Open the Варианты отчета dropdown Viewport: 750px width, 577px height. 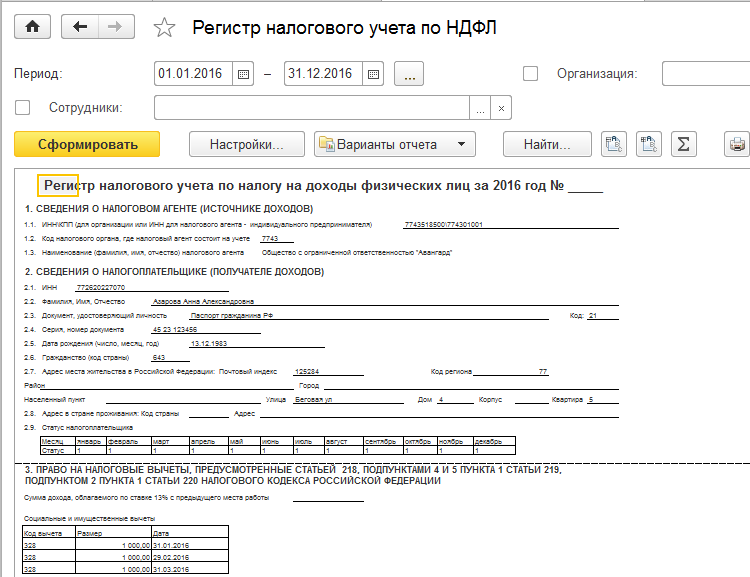(392, 144)
